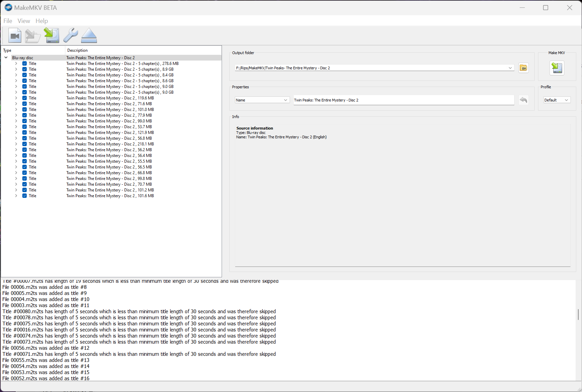Image resolution: width=582 pixels, height=392 pixels.
Task: Toggle the 71.6 MB title checkbox
Action: pyautogui.click(x=25, y=104)
